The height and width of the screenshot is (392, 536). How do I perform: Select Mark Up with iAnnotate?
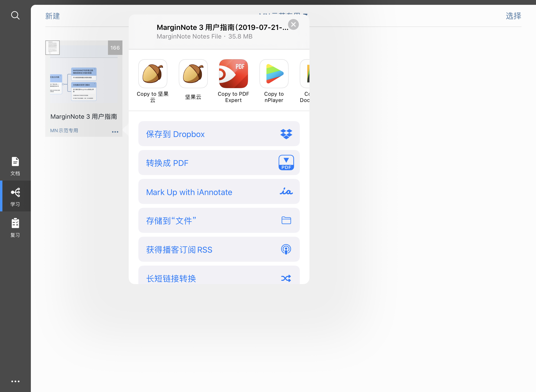tap(219, 192)
